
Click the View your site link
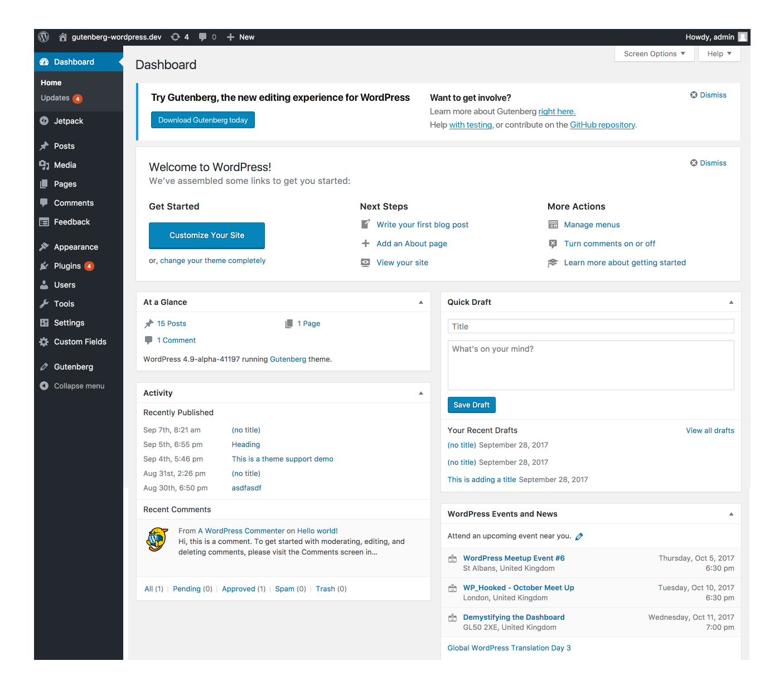pyautogui.click(x=402, y=263)
